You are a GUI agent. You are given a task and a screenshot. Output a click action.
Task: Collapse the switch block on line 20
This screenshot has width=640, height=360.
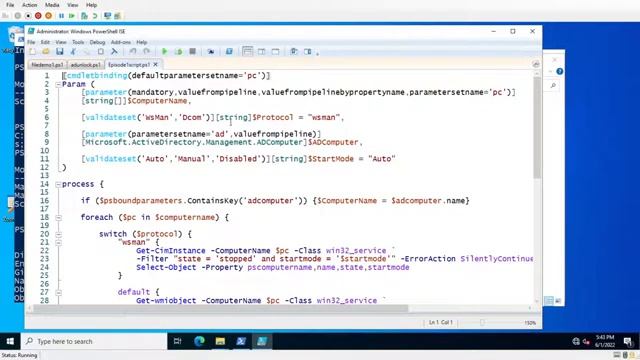pos(58,234)
